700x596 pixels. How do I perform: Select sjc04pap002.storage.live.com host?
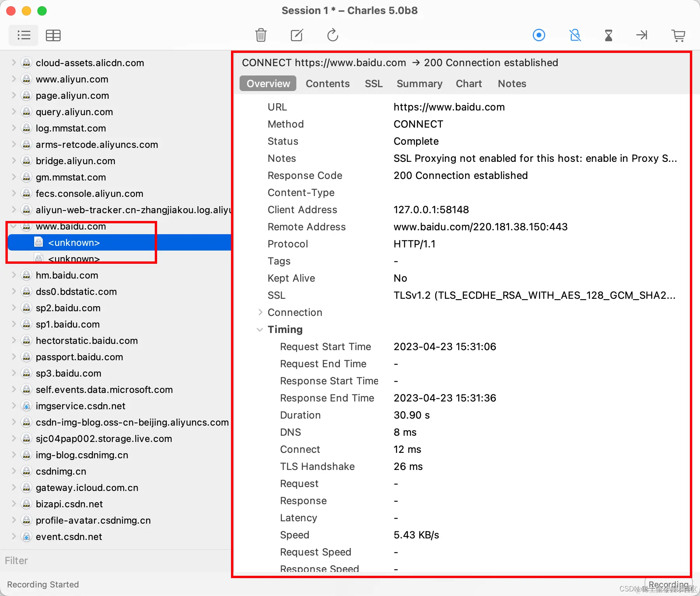point(104,438)
